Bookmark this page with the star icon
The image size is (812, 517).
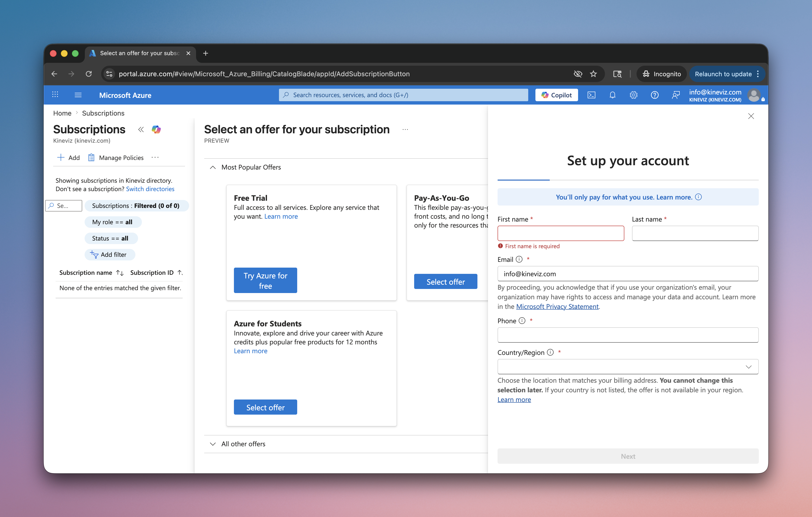593,74
